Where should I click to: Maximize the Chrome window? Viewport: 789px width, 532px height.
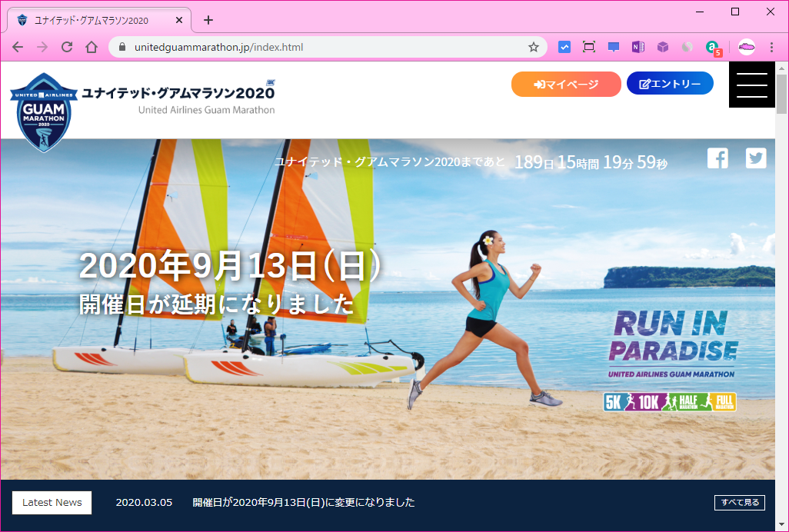click(735, 12)
